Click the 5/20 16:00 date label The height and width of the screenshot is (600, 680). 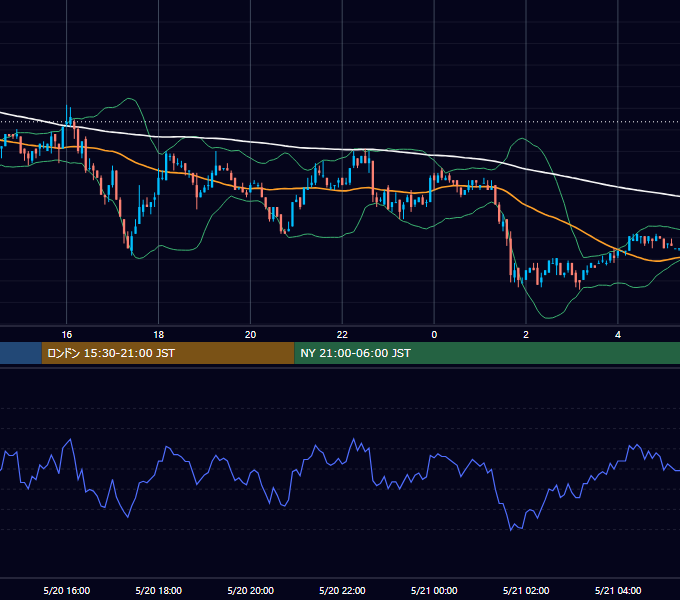tap(67, 590)
